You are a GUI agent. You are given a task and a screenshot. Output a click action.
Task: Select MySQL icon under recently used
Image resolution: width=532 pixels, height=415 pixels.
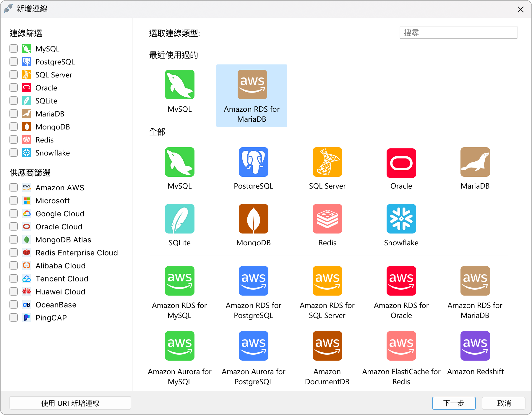[180, 85]
